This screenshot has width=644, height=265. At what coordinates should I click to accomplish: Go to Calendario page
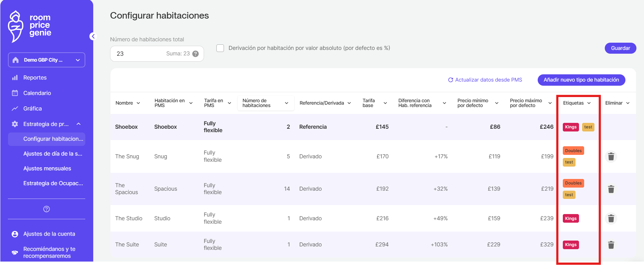[x=37, y=93]
